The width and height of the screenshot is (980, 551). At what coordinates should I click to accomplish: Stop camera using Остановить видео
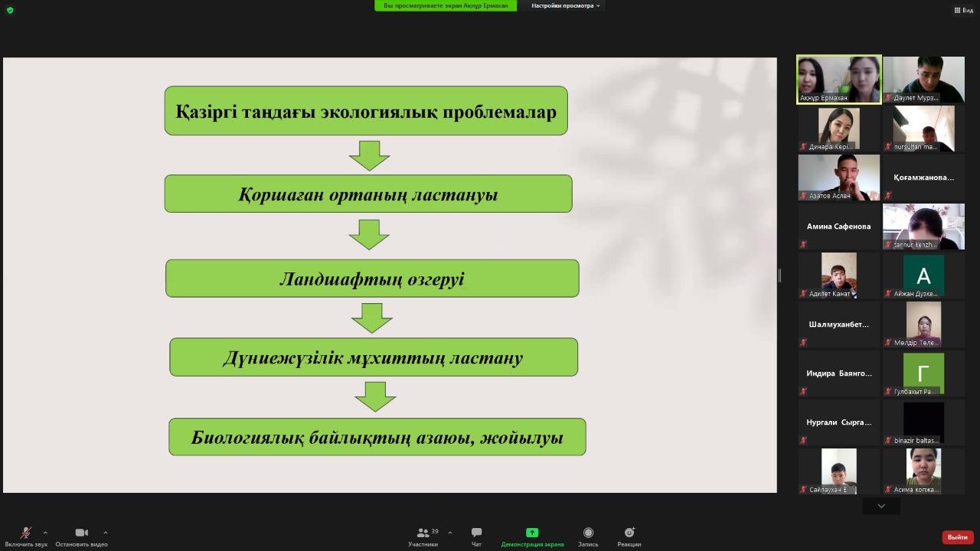81,536
